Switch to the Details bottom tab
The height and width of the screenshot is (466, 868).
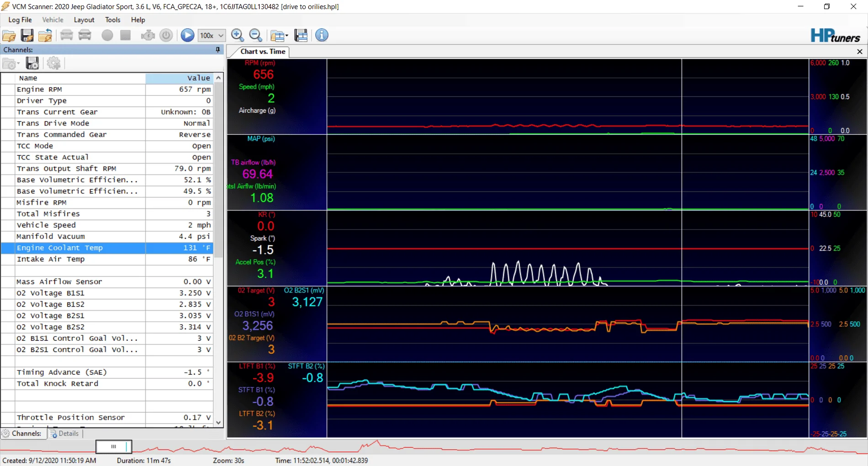point(64,434)
